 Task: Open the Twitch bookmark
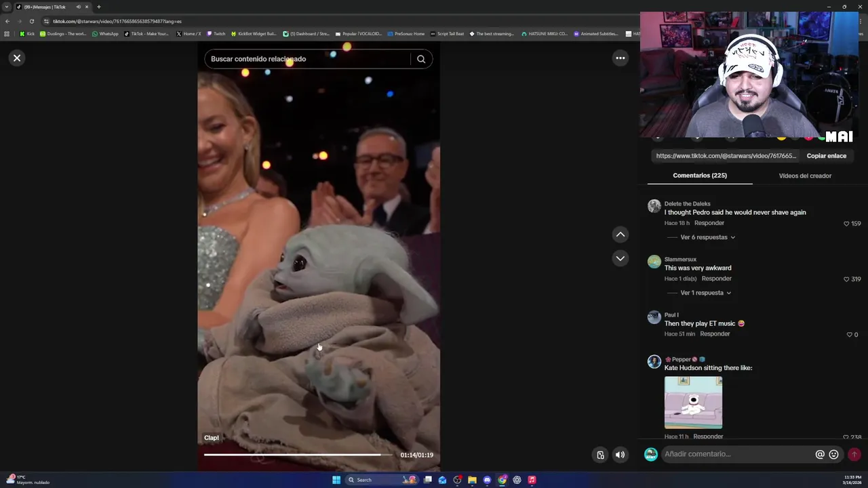click(x=216, y=34)
